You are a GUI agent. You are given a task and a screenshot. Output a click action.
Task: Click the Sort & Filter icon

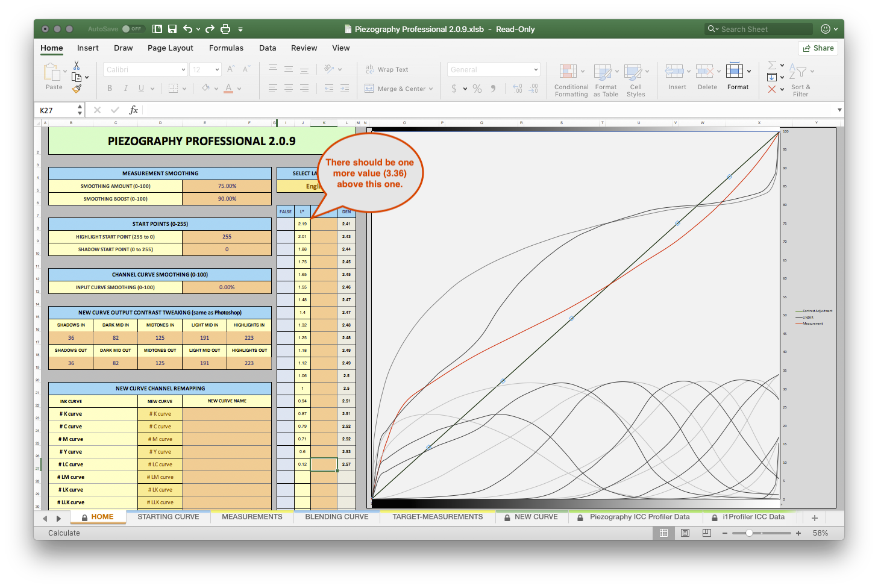point(801,81)
